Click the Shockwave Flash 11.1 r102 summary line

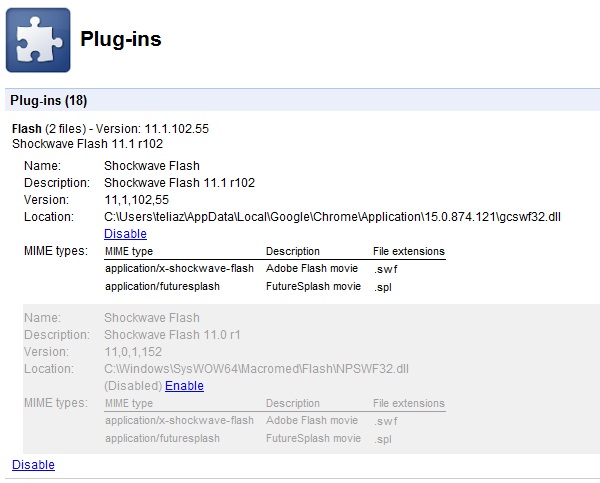tap(88, 144)
